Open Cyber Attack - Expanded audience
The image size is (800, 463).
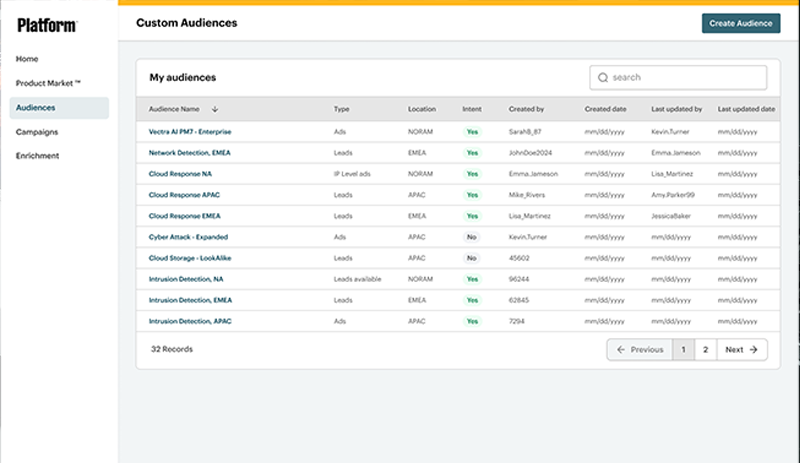click(188, 237)
